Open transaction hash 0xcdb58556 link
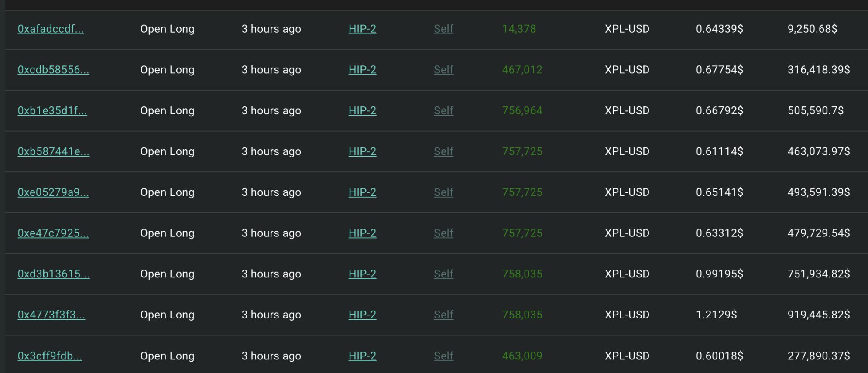Image resolution: width=868 pixels, height=373 pixels. [53, 70]
